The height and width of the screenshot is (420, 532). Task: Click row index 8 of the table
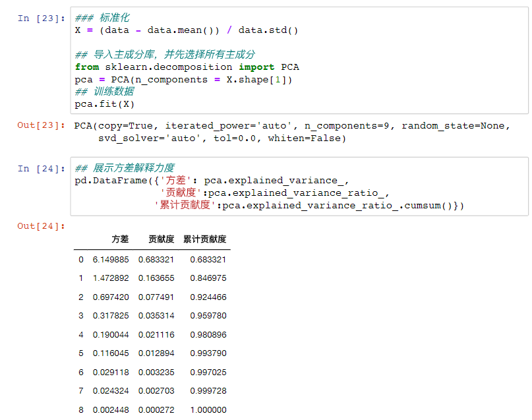(x=80, y=410)
